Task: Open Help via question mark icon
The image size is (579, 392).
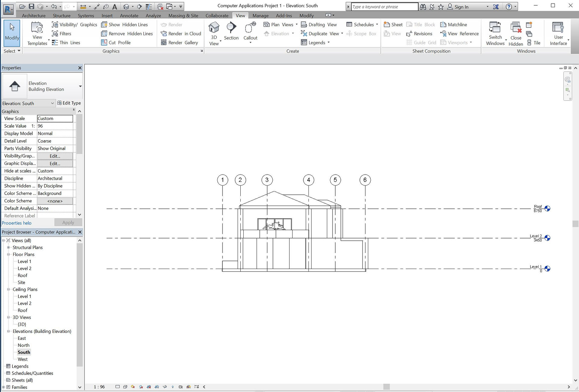Action: [509, 7]
